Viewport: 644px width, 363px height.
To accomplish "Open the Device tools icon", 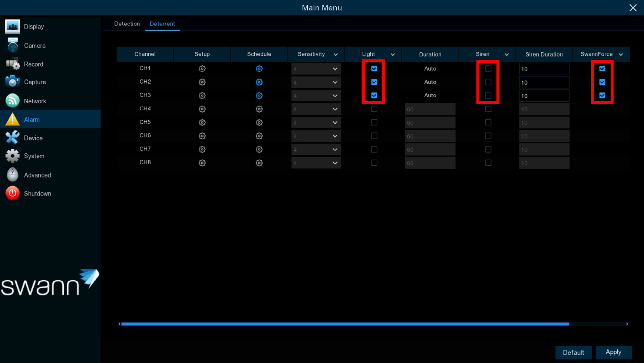I will coord(13,138).
